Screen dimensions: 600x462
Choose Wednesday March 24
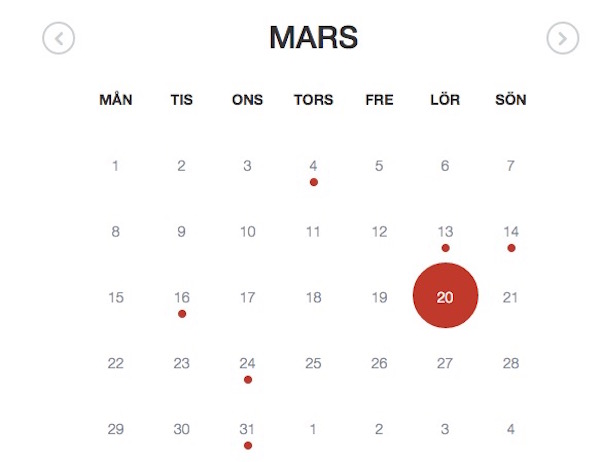pyautogui.click(x=247, y=364)
